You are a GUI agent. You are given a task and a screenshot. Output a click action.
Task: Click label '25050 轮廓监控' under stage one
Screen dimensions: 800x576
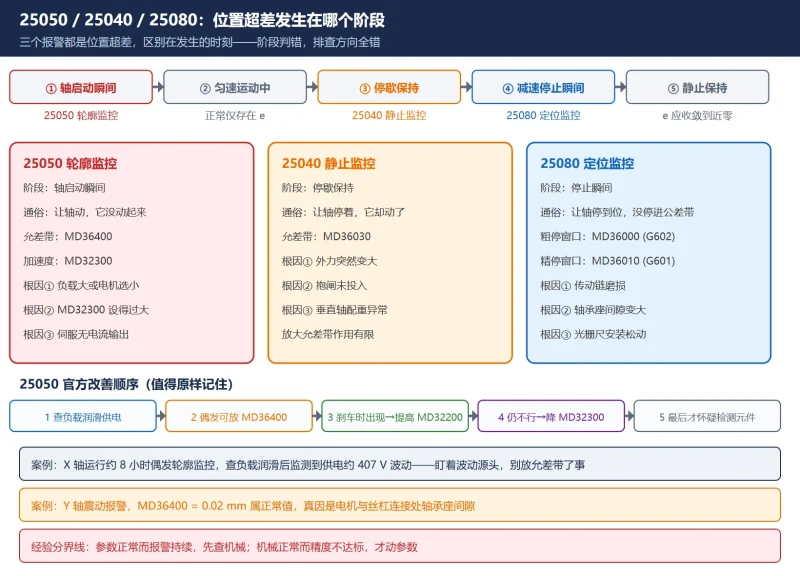(x=81, y=115)
